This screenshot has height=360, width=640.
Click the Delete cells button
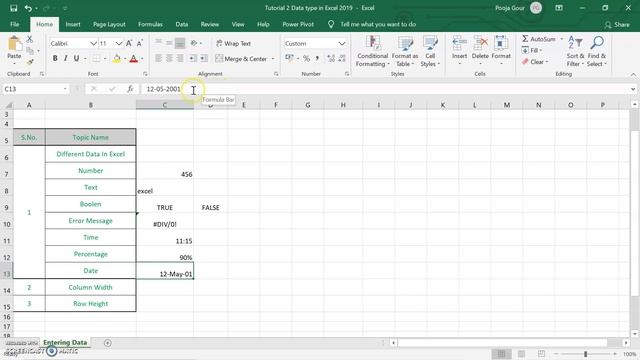tap(480, 51)
